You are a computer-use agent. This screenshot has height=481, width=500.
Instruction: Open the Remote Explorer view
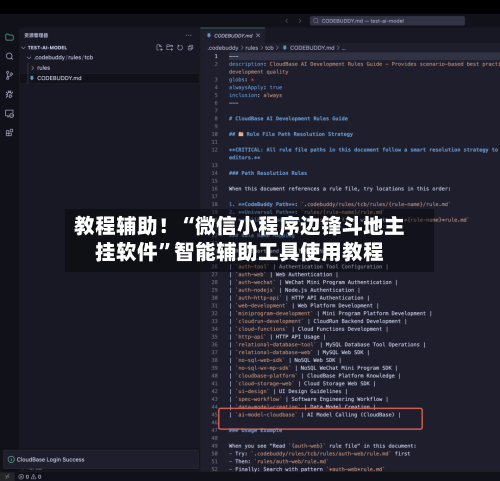click(9, 114)
